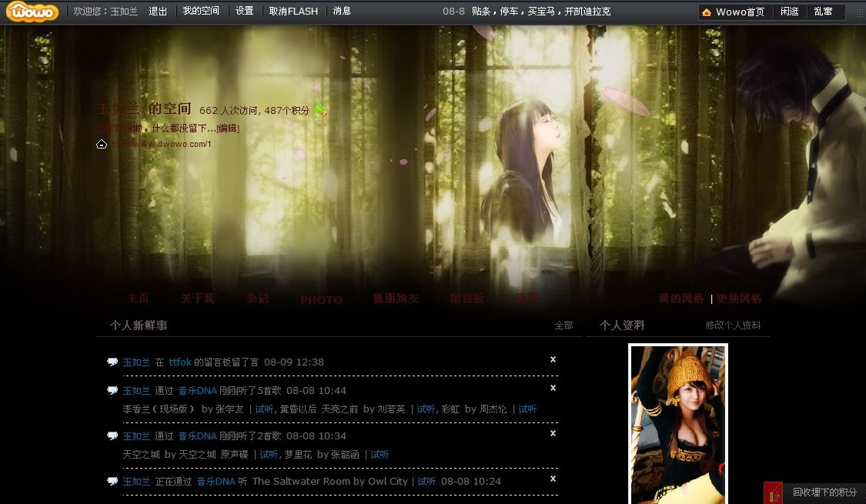
Task: Click 退出 to log out
Action: 158,11
